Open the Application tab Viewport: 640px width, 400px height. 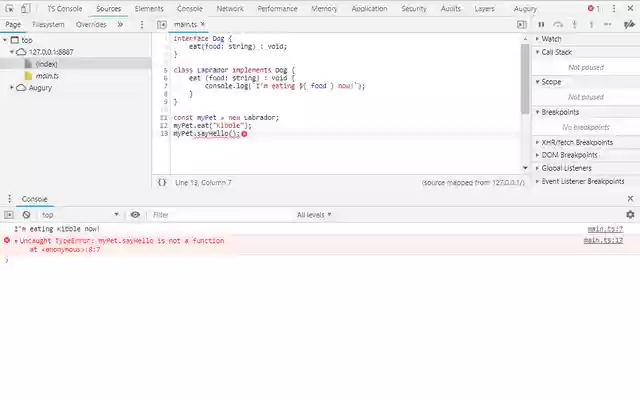pos(369,8)
